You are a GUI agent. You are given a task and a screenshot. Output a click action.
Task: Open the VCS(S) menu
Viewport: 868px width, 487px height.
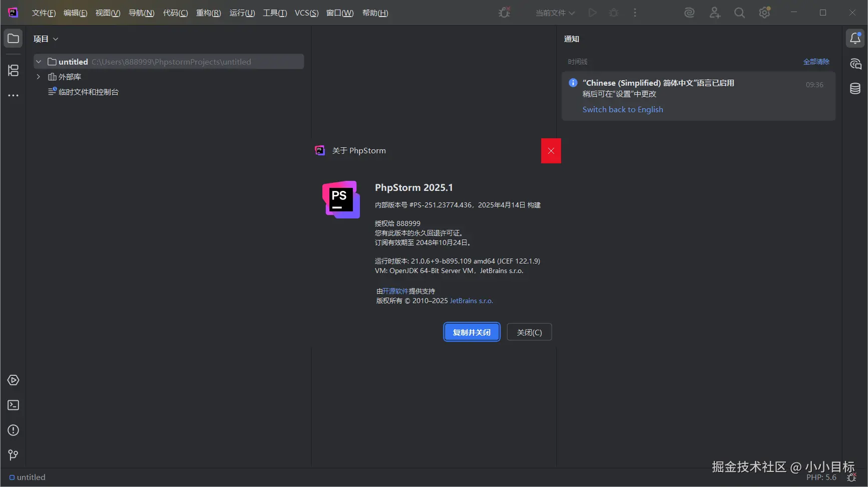pyautogui.click(x=307, y=13)
